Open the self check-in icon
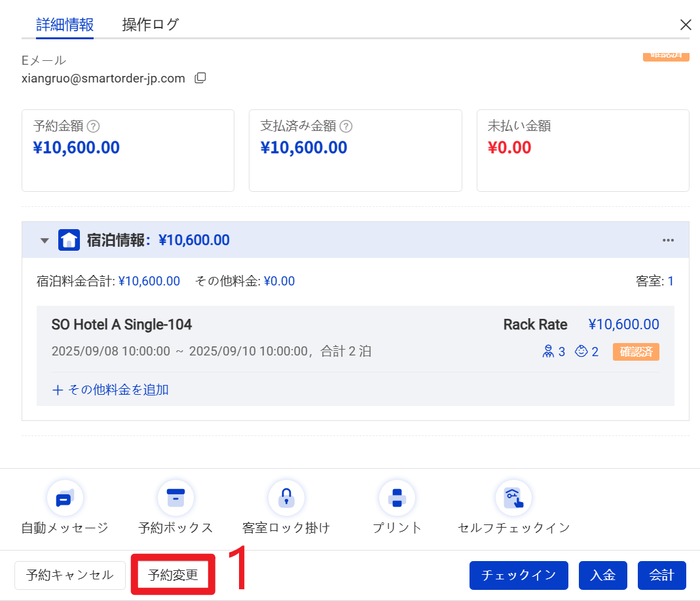This screenshot has height=601, width=700. coord(513,499)
